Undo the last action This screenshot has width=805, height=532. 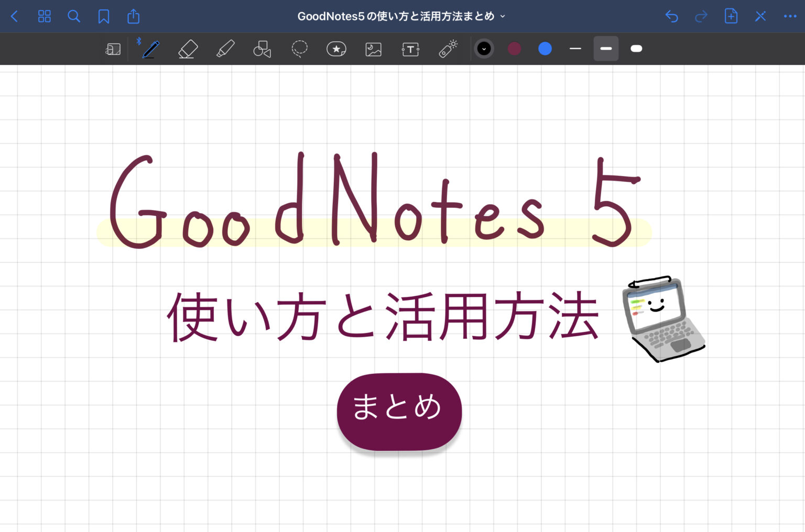[x=671, y=16]
